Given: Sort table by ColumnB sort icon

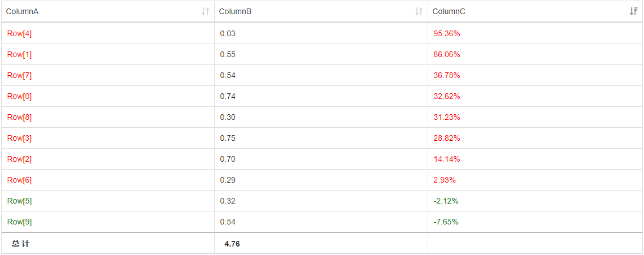Looking at the screenshot, I should coord(419,11).
